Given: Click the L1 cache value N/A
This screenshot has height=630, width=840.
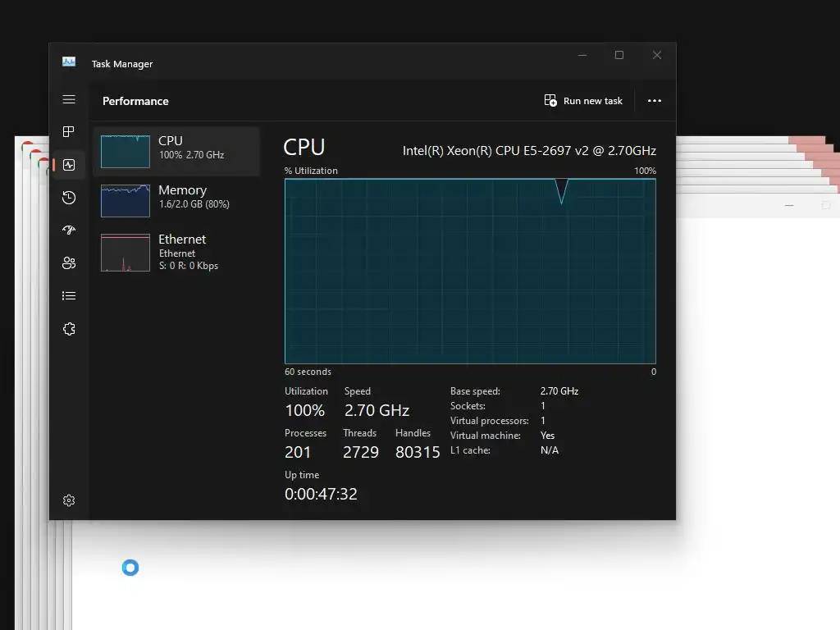Looking at the screenshot, I should coord(549,450).
